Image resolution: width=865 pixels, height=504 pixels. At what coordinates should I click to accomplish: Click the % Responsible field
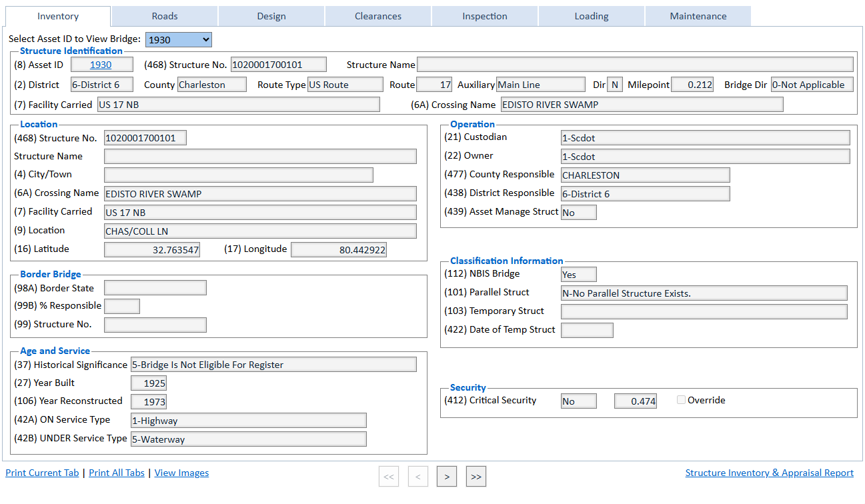coord(122,306)
